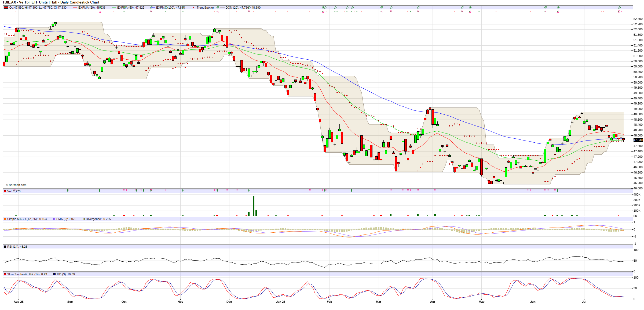Click the -1 MACD axis label
This screenshot has height=310, width=644.
coord(634,236)
